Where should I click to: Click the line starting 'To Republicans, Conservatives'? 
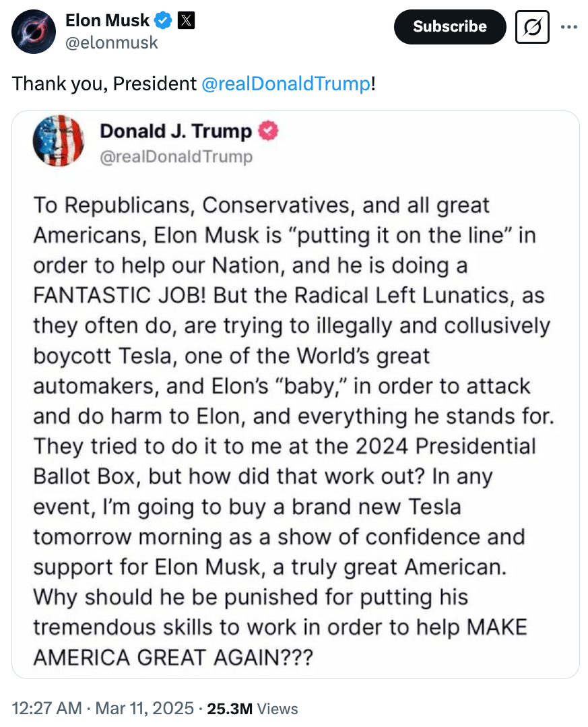tap(261, 206)
